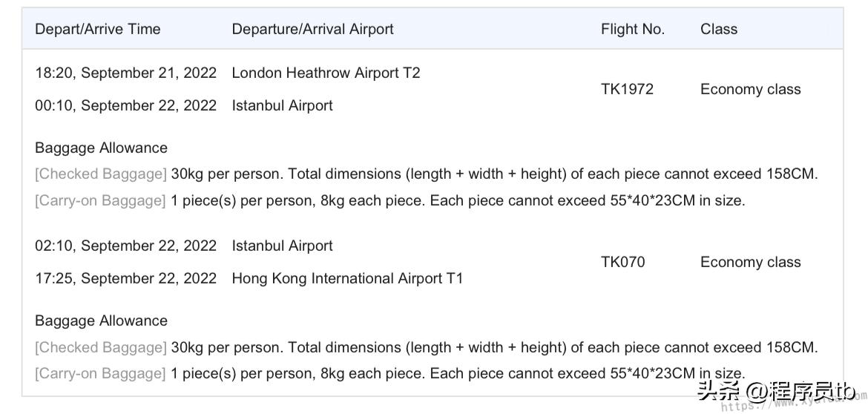Select Hong Kong International Airport T1 text
The image size is (868, 414).
(346, 278)
